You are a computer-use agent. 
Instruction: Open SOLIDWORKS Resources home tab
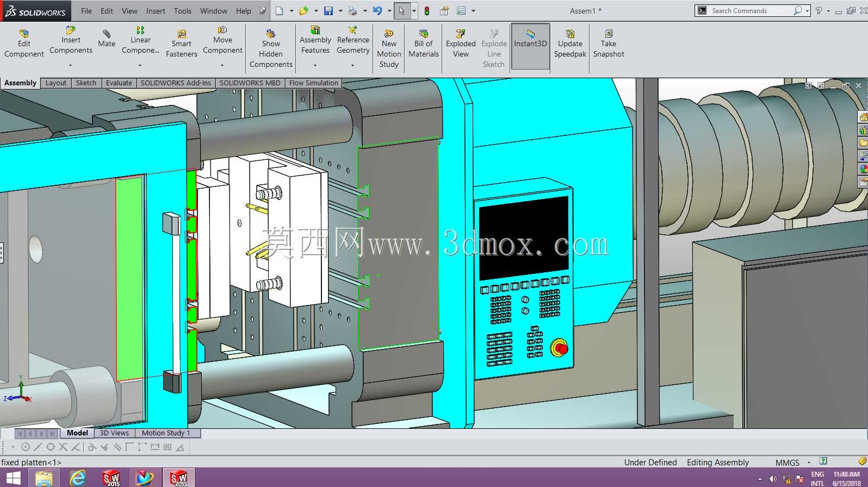coord(863,117)
